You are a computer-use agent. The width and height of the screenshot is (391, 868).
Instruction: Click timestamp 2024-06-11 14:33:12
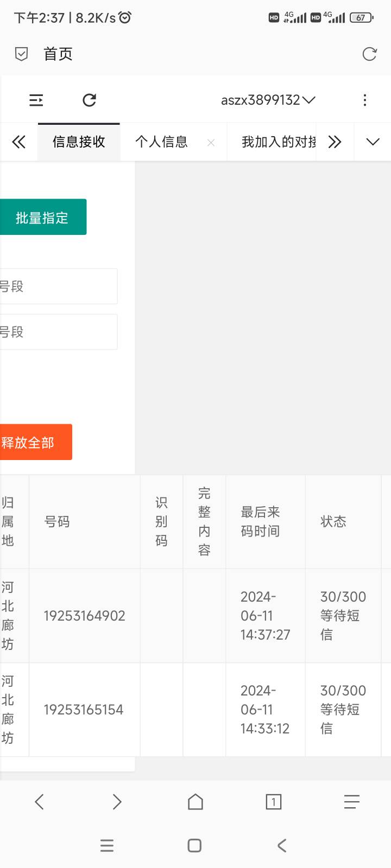(265, 710)
